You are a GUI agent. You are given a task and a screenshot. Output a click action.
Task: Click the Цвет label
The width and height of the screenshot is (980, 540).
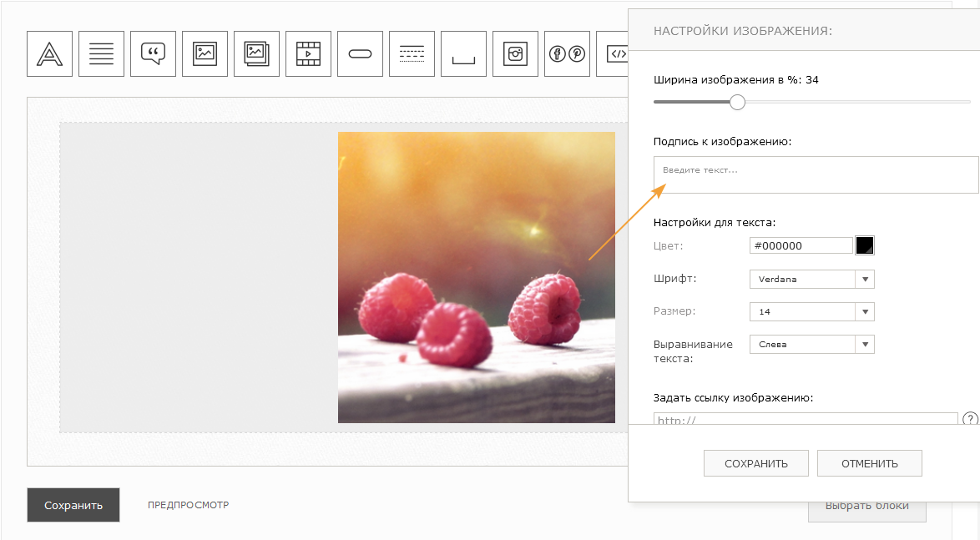[668, 246]
